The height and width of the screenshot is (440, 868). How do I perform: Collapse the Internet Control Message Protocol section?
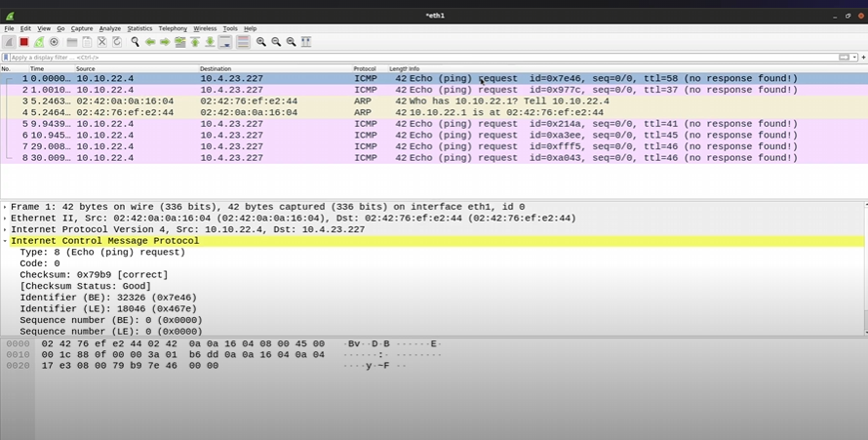pyautogui.click(x=5, y=240)
